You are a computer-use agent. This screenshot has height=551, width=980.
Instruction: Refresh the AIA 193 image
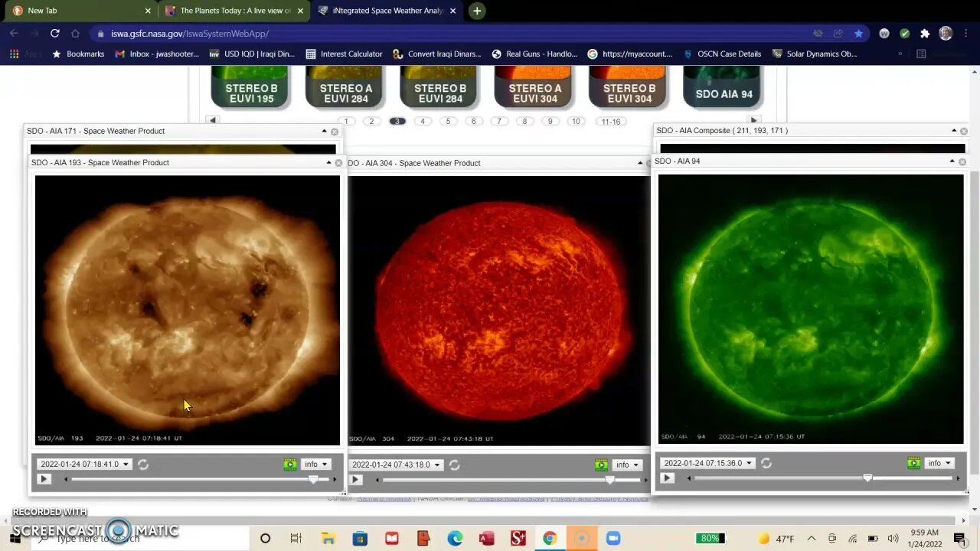[x=143, y=465]
